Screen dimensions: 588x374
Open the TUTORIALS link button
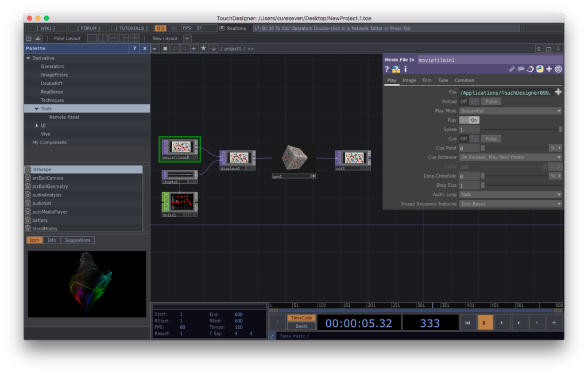pos(131,28)
